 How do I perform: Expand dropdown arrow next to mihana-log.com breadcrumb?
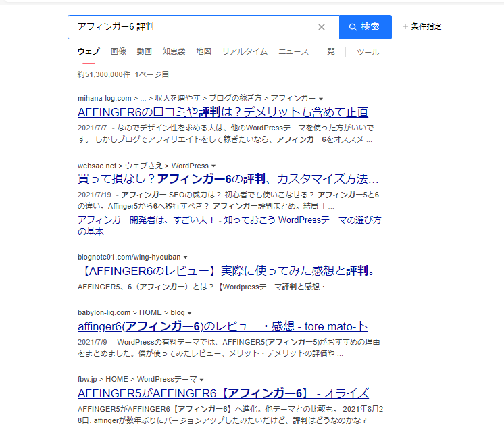pyautogui.click(x=321, y=99)
